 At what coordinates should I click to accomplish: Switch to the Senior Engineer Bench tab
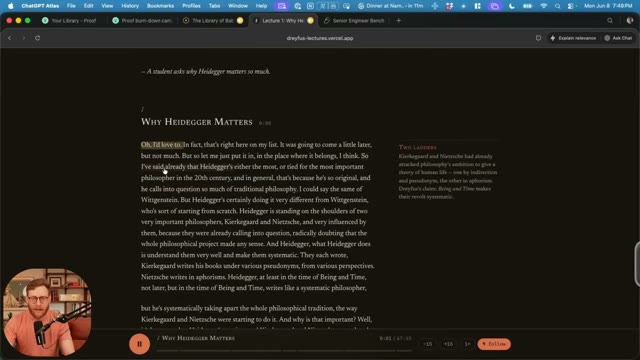(354, 20)
